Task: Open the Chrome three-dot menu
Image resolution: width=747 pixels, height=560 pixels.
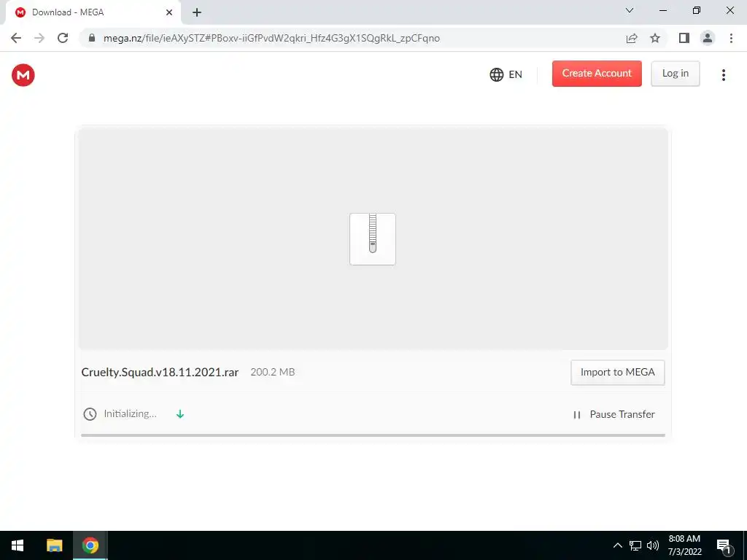Action: (x=731, y=38)
